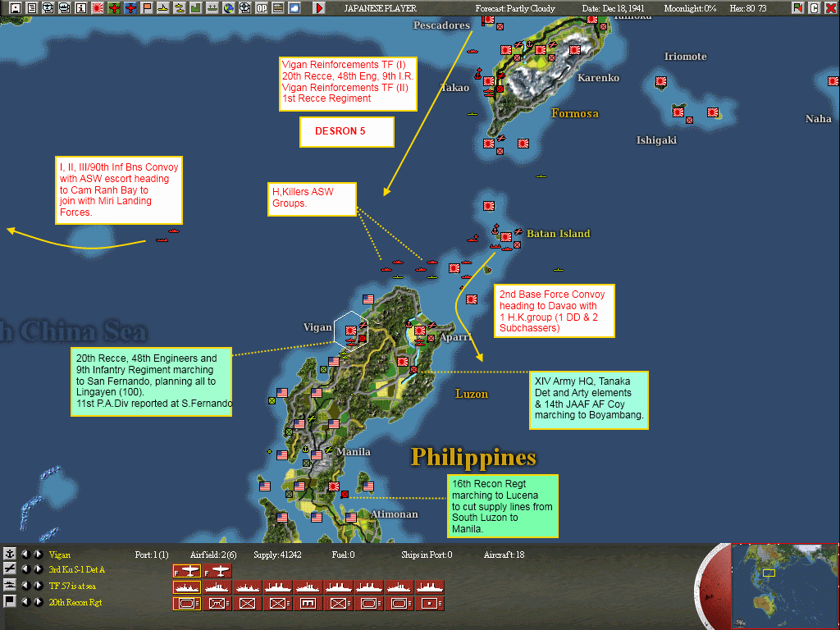Screen dimensions: 840x630
Task: Click the 'C' button in top bar
Action: [x=815, y=8]
